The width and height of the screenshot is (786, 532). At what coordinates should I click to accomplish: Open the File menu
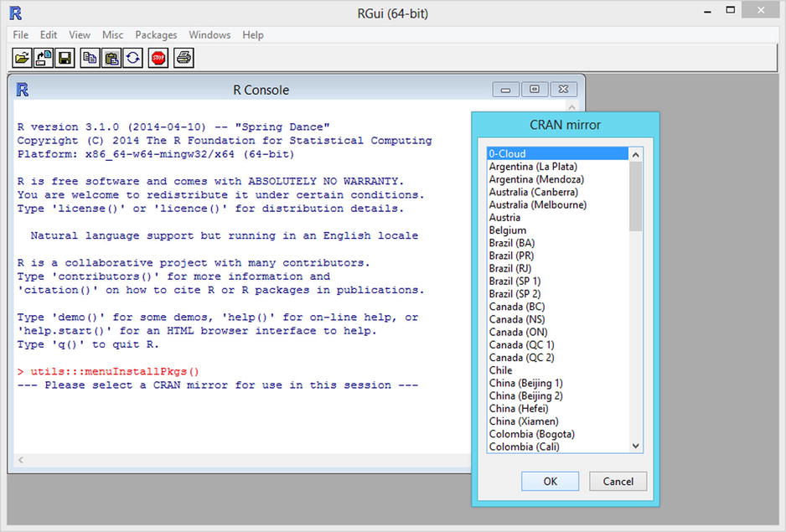[x=21, y=35]
